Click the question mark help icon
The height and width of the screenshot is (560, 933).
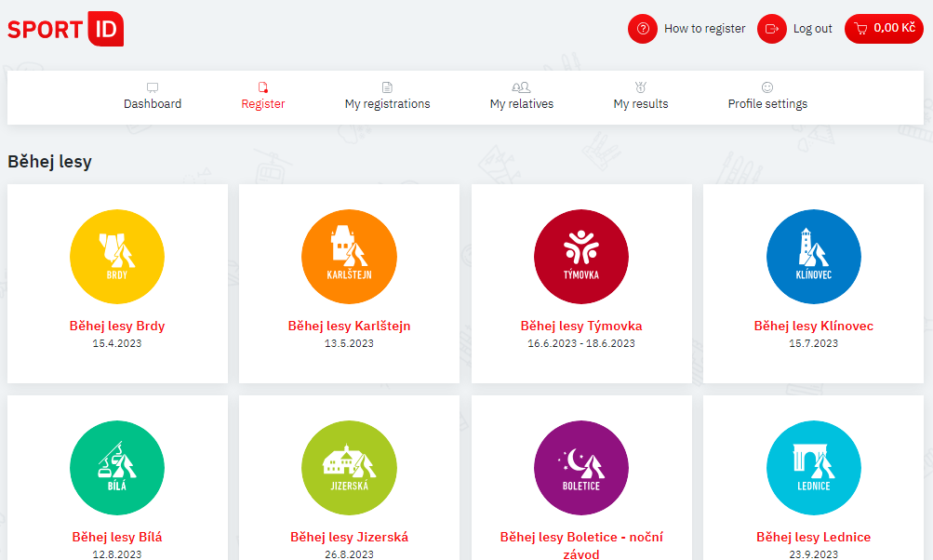point(643,29)
